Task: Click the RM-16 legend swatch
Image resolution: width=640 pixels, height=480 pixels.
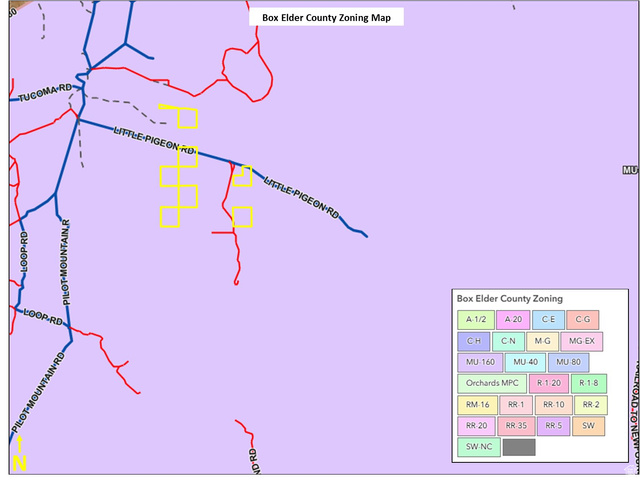Action: click(x=477, y=405)
